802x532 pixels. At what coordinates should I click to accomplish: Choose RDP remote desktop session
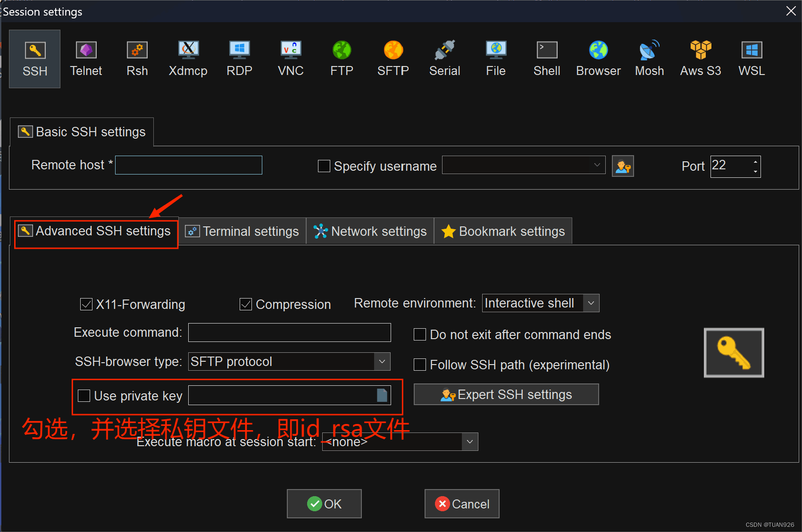(240, 58)
